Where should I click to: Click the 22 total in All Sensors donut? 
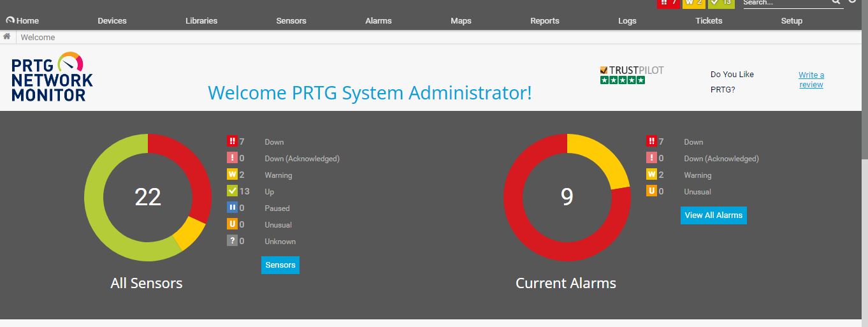[x=148, y=197]
